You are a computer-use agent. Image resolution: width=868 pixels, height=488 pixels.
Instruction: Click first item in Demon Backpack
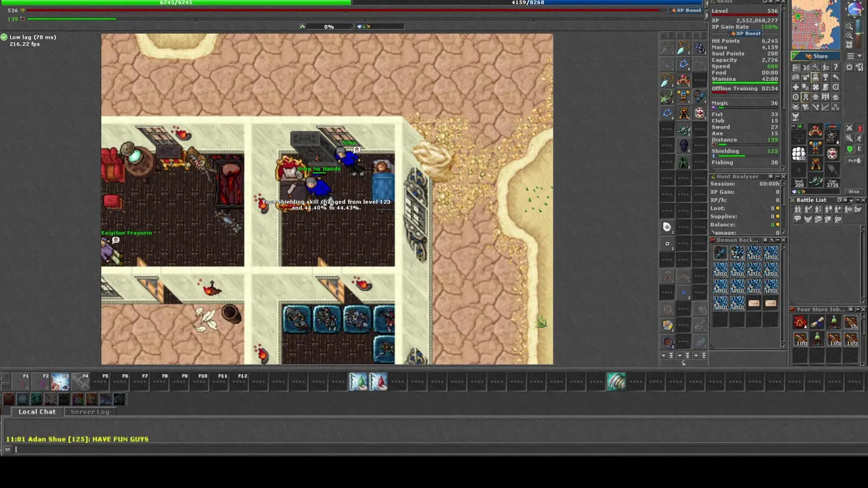(x=720, y=252)
